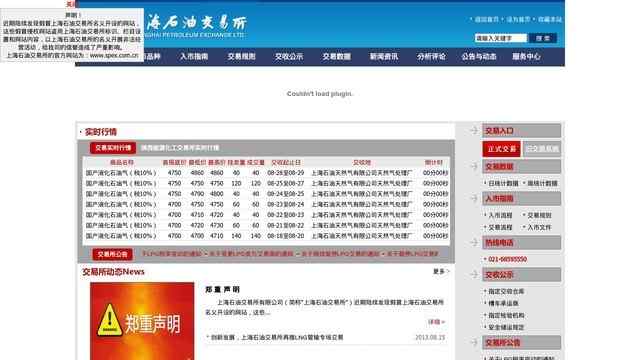640x360 pixels.
Task: Click the 正式交易 red button
Action: click(x=502, y=149)
